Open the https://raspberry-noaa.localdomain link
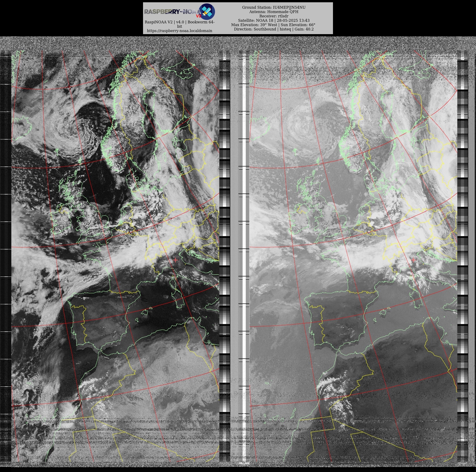 coord(180,31)
